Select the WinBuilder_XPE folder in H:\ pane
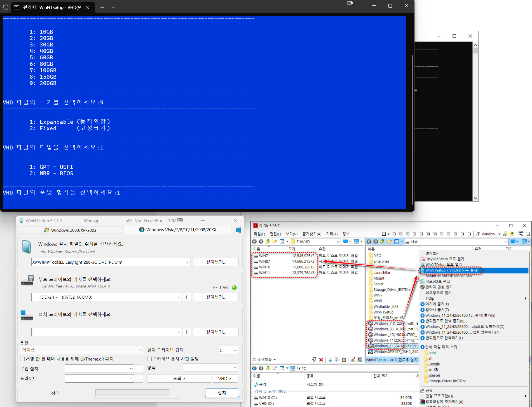 coord(386,307)
